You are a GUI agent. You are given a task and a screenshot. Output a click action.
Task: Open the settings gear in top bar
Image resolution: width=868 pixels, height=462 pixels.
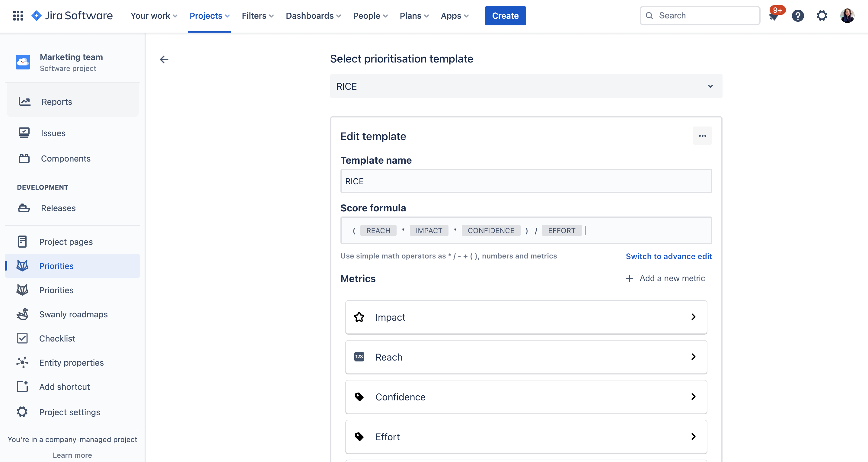coord(822,15)
